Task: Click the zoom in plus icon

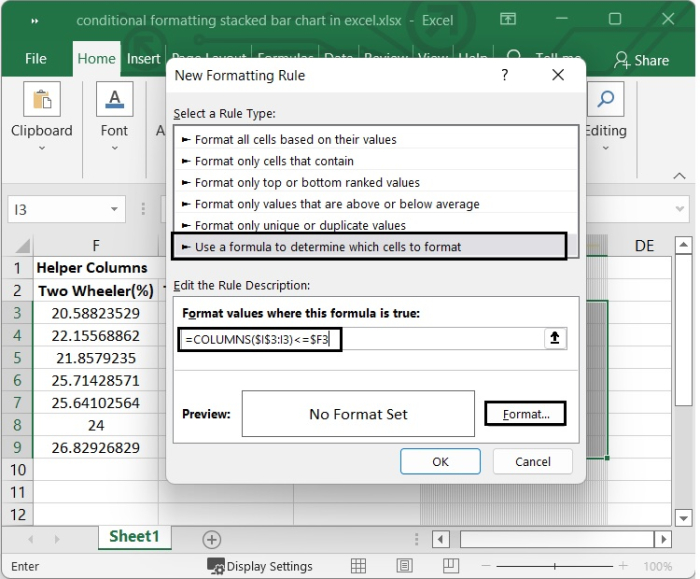Action: click(623, 566)
